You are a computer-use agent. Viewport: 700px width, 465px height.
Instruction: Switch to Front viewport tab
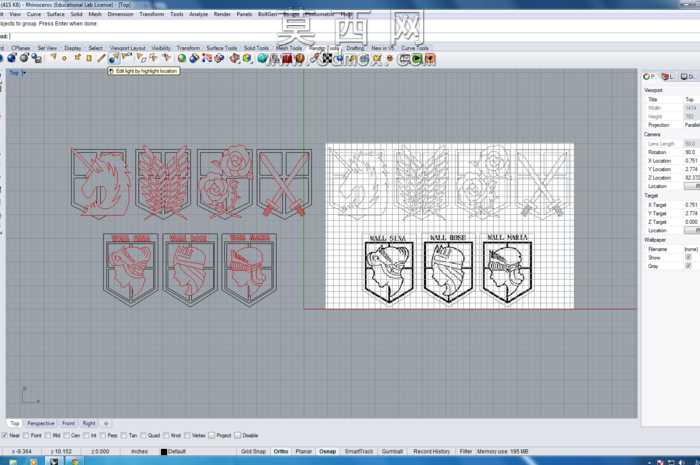click(x=68, y=423)
